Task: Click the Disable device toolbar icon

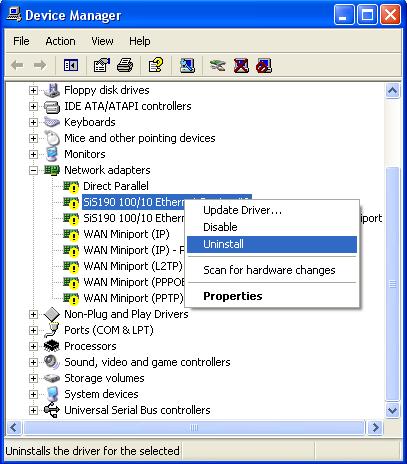Action: 264,65
